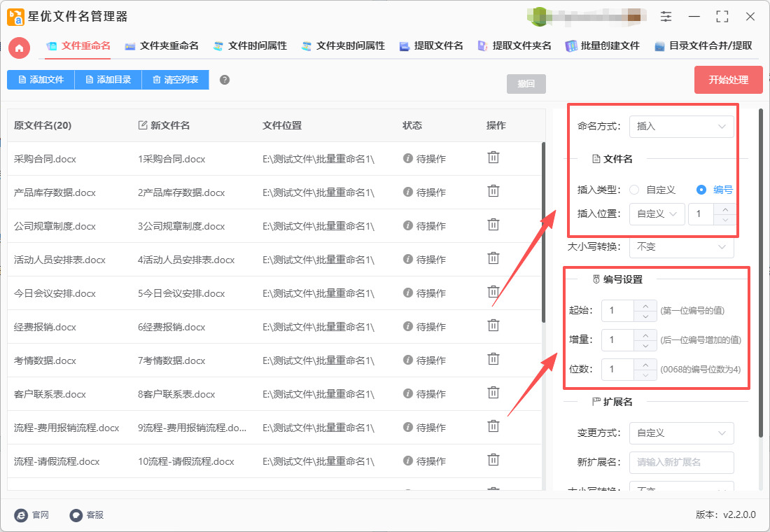Click the 起始 number input field
Screen dimensions: 770x532
[x=618, y=311]
